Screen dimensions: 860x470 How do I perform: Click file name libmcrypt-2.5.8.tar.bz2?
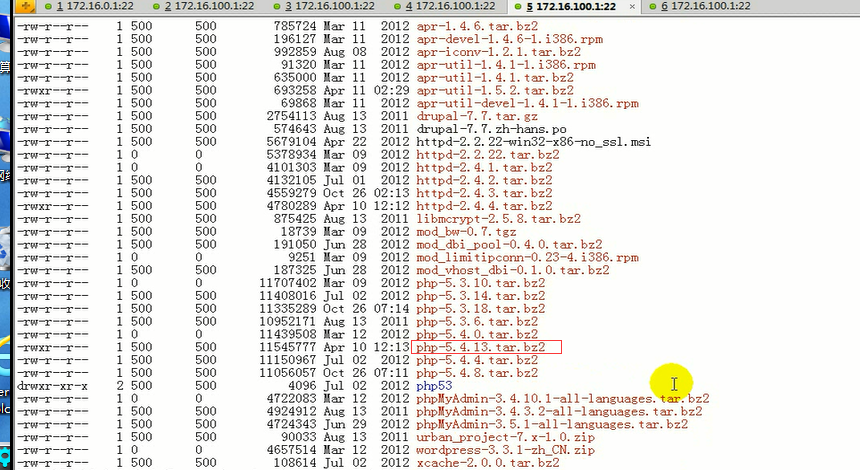point(499,218)
